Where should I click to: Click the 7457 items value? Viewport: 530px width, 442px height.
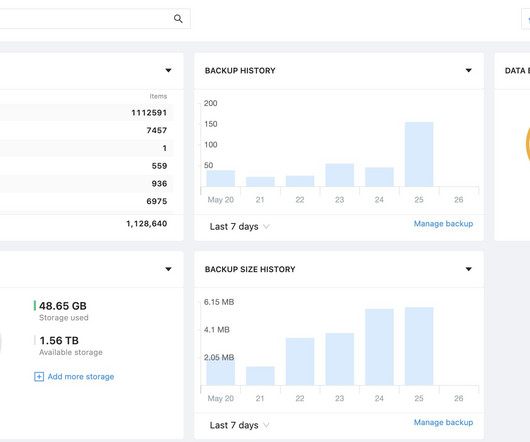tap(157, 130)
